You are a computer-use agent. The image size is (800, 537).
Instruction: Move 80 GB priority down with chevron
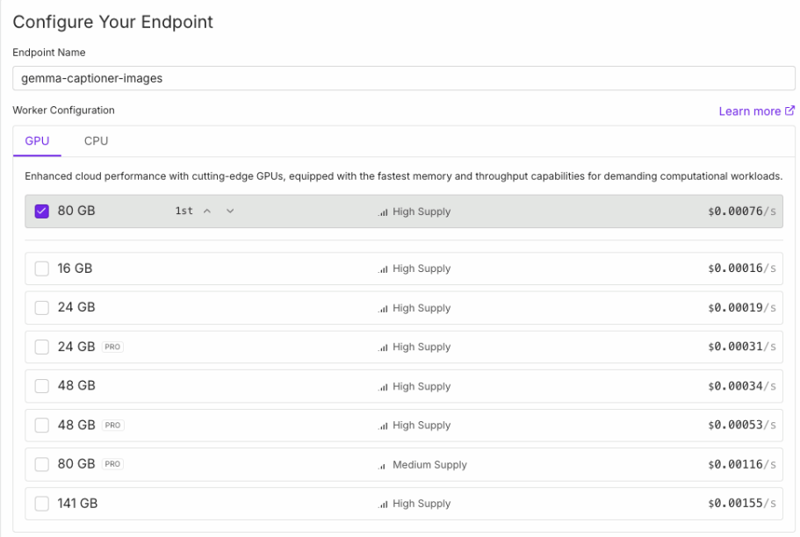pyautogui.click(x=230, y=211)
